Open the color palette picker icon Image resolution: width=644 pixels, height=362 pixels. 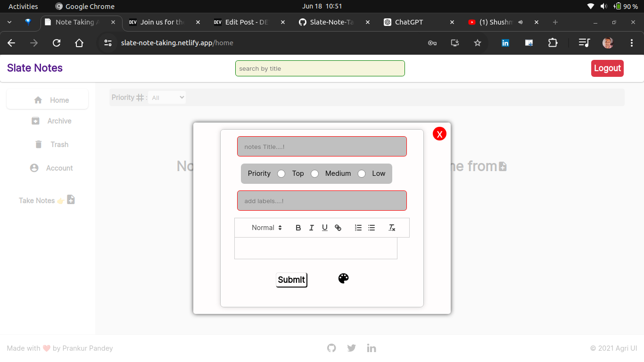coord(344,279)
